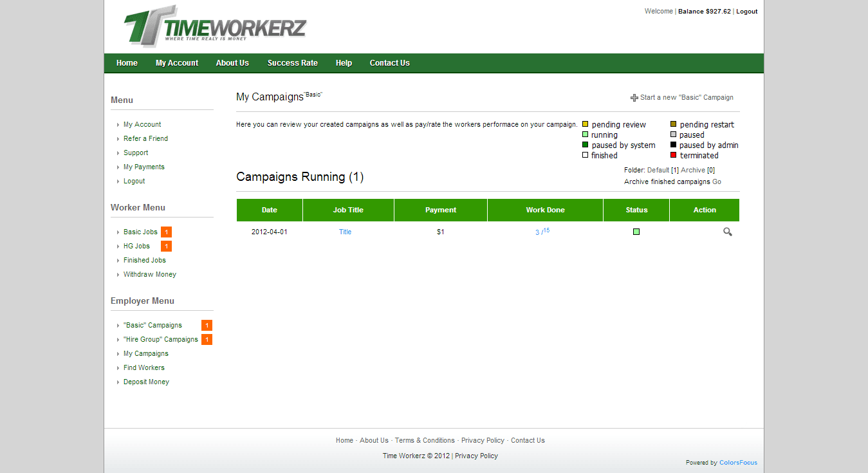Switch to the Default folder

click(x=658, y=171)
